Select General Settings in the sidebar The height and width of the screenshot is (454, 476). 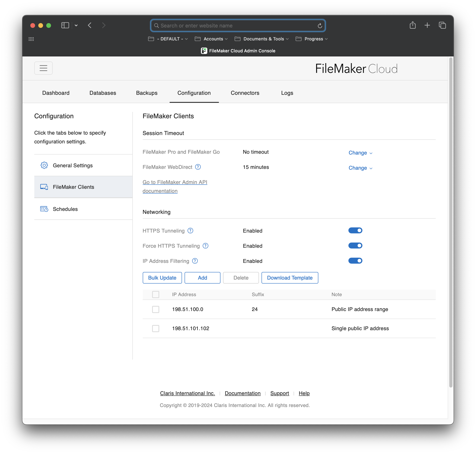83,165
